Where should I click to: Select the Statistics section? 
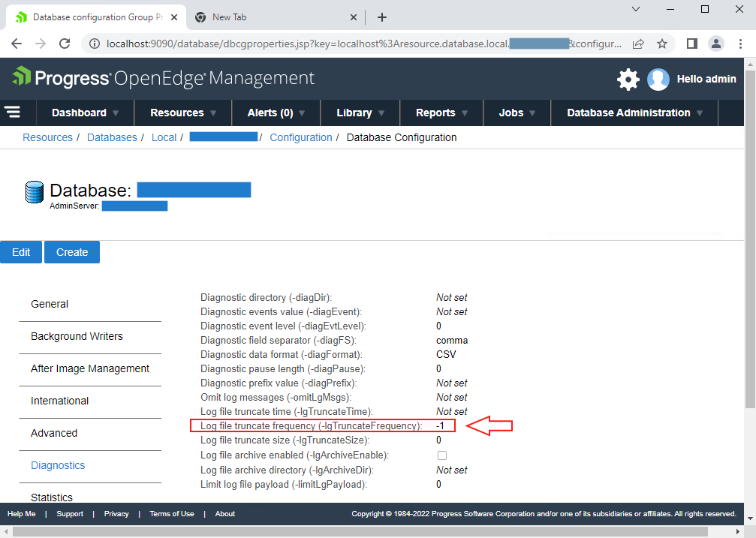52,497
